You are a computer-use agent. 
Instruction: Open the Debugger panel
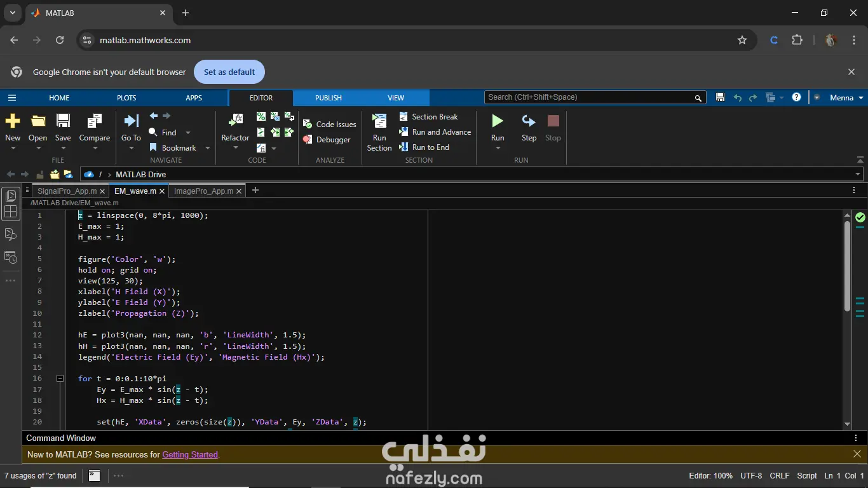tap(327, 140)
